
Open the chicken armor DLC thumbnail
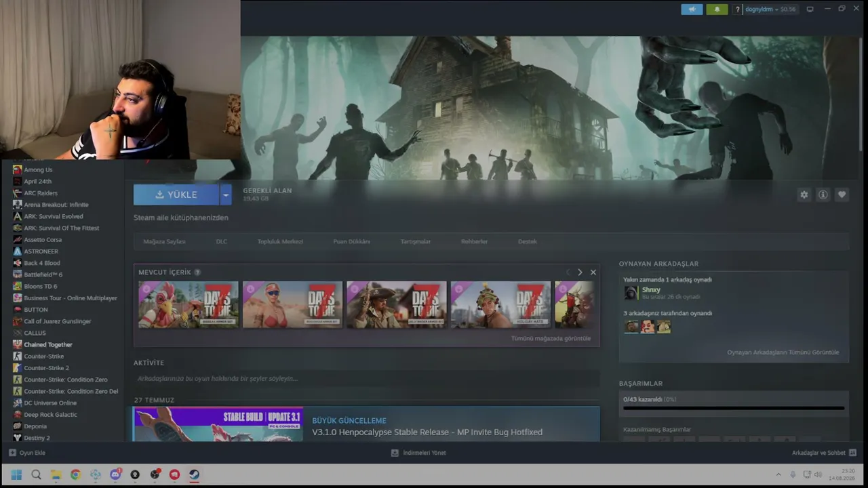(189, 305)
